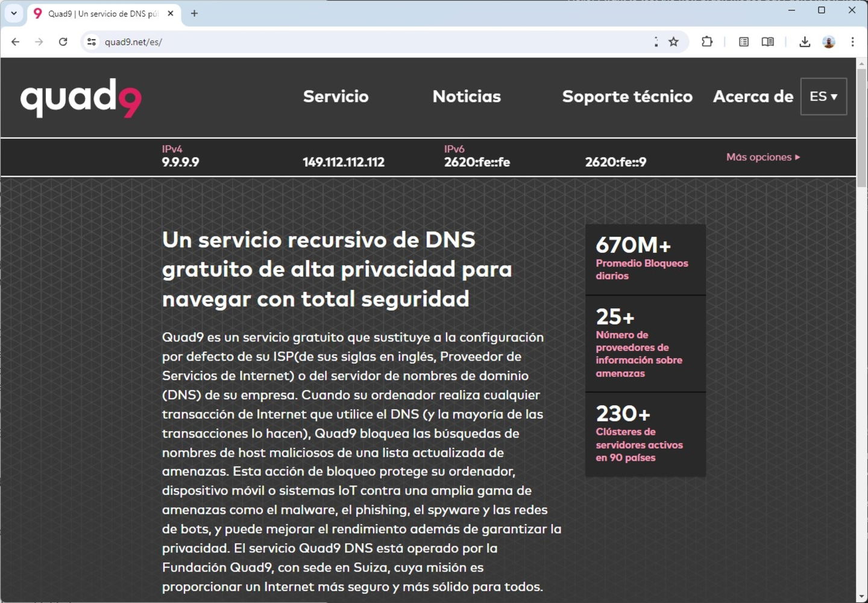Open the Chrome profile avatar
The width and height of the screenshot is (868, 603).
pyautogui.click(x=829, y=42)
